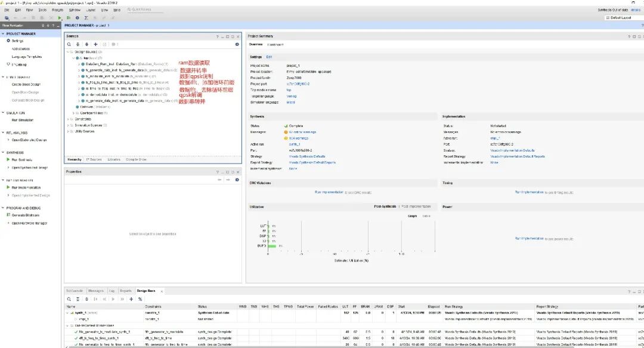Click the Quick Access search field

[x=144, y=10]
